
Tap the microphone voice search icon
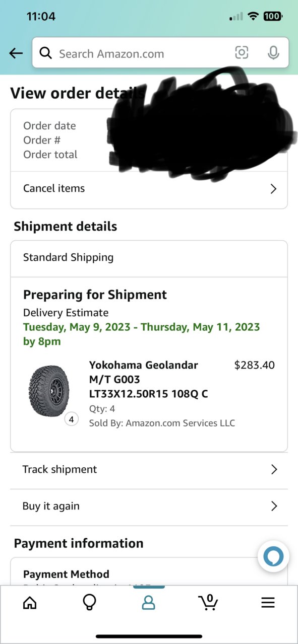pos(273,52)
